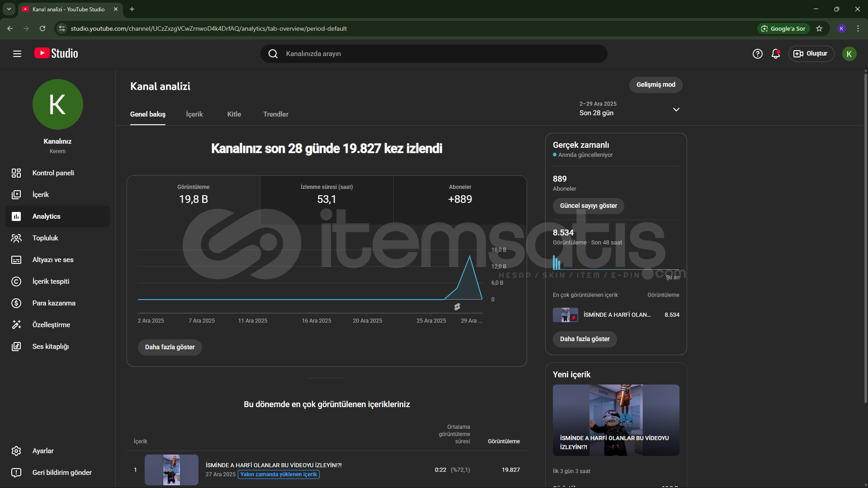
Task: Click the Shorts marker on chart timeline
Action: pyautogui.click(x=457, y=307)
